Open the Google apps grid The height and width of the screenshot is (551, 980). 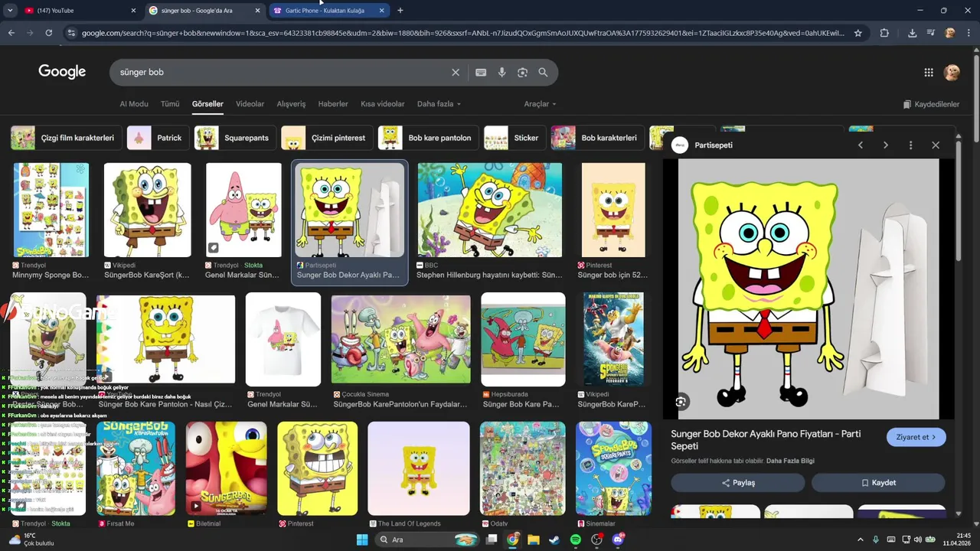929,73
